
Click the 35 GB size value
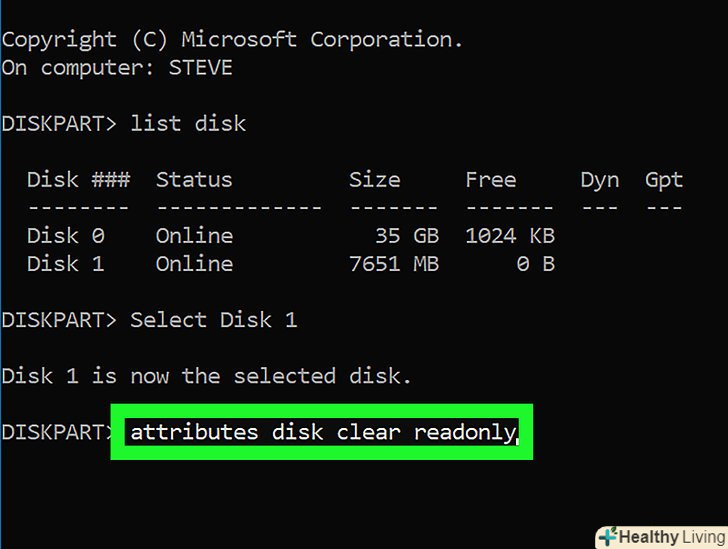tap(400, 236)
